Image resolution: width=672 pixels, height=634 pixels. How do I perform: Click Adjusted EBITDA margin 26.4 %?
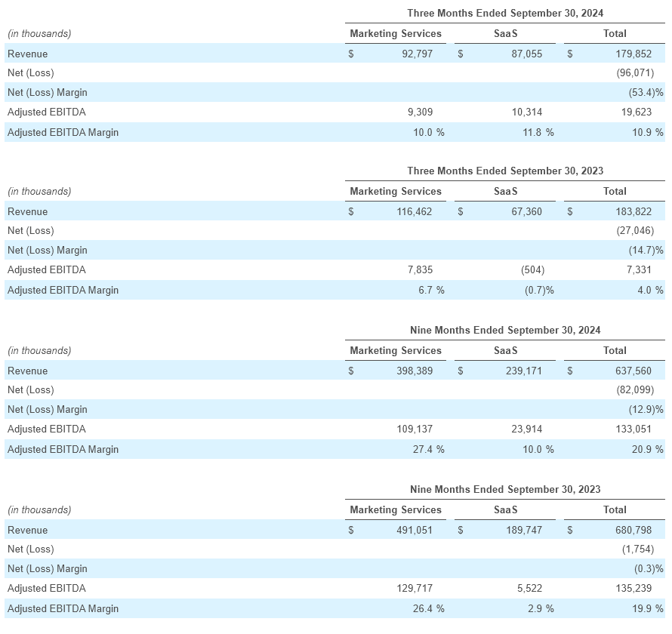(429, 609)
